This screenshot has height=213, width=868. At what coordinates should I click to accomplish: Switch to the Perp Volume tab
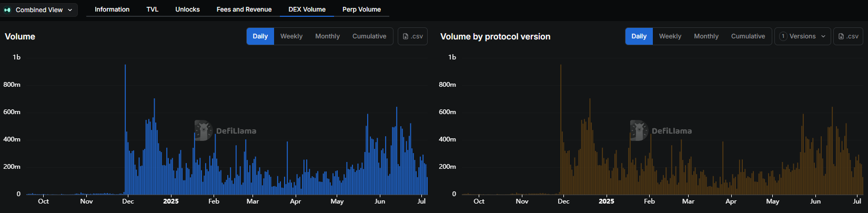[361, 9]
